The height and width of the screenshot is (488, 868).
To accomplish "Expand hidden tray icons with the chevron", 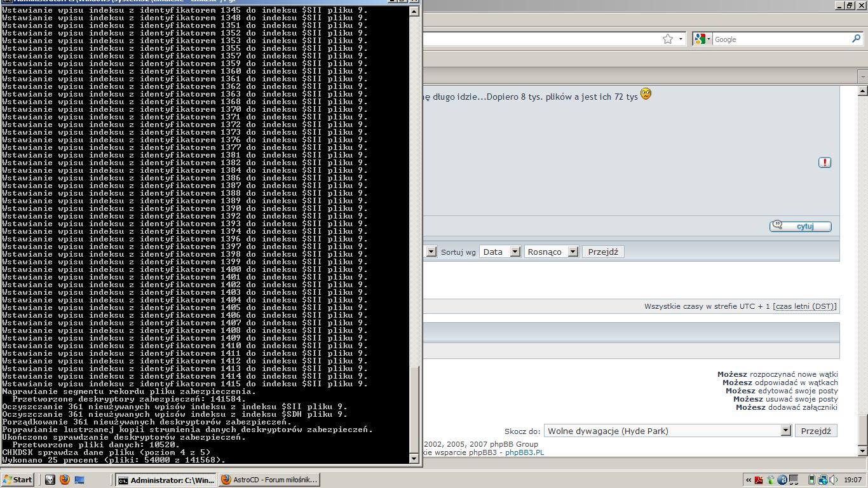I will 748,480.
